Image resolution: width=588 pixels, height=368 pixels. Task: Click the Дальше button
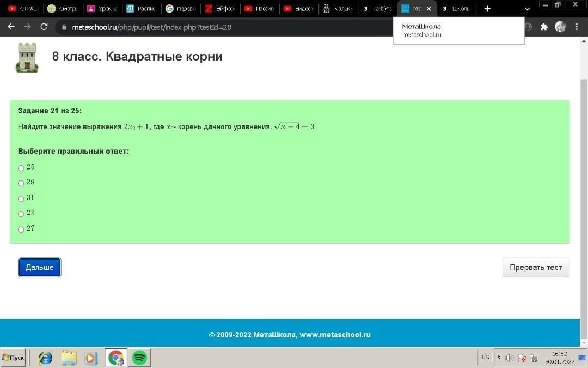39,267
